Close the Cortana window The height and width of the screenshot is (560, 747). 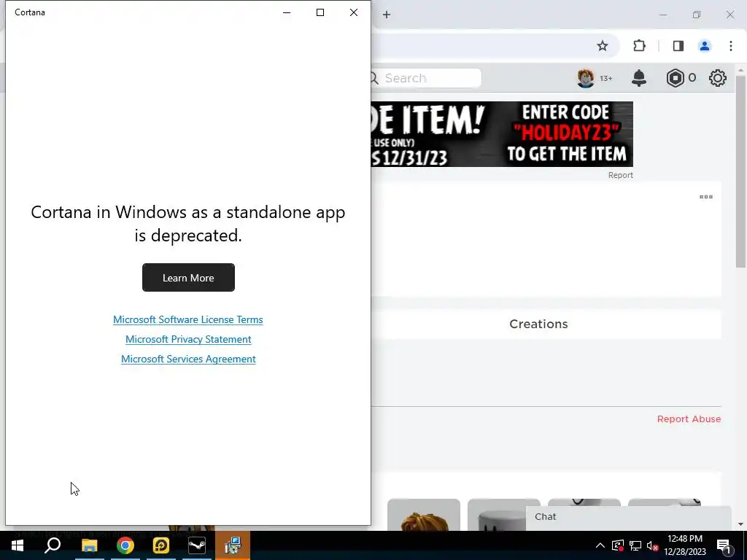pos(354,12)
